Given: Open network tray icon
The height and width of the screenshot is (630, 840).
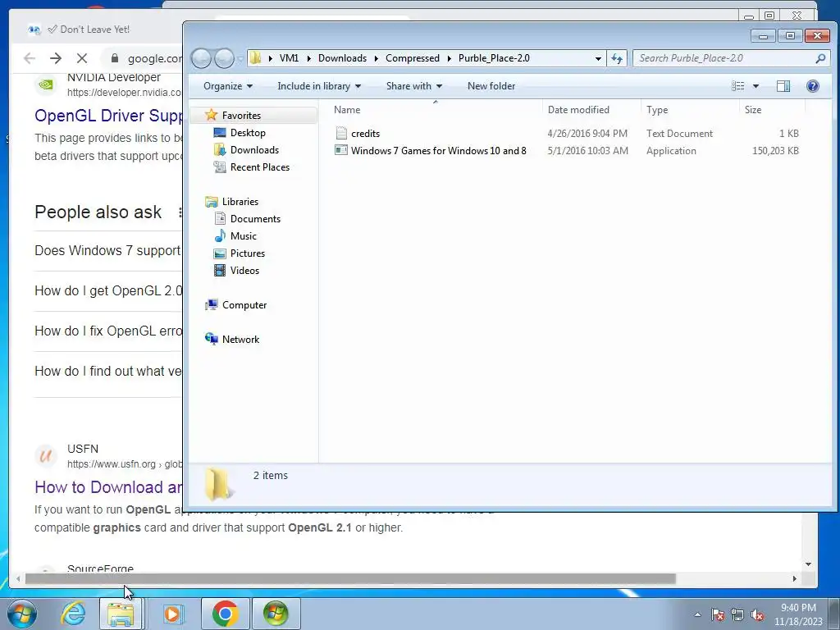Looking at the screenshot, I should 737,614.
